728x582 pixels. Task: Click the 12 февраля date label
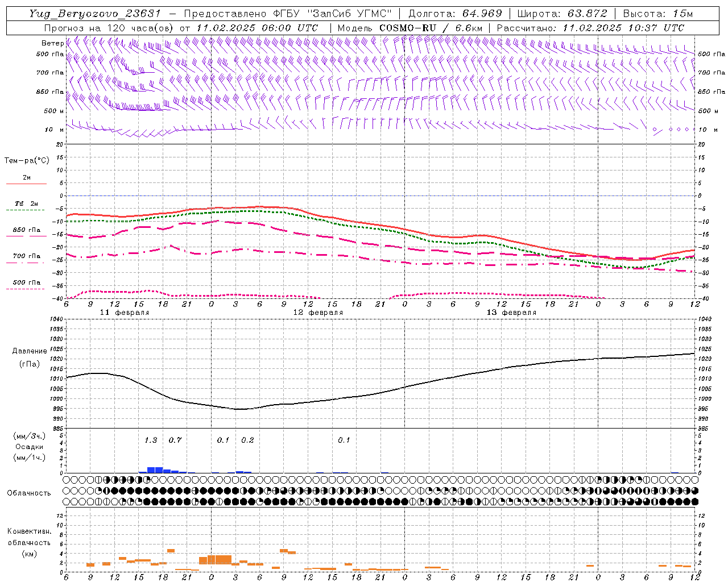(318, 313)
